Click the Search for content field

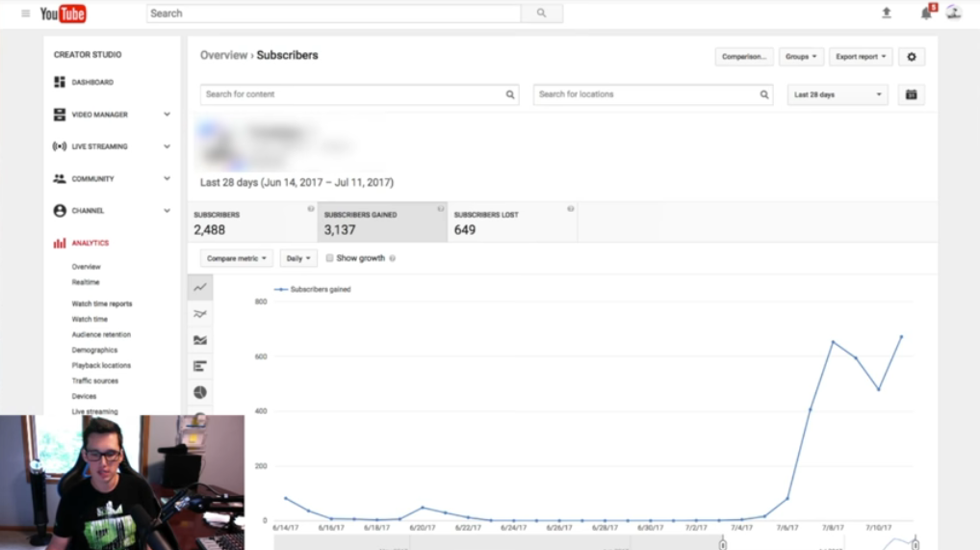[x=359, y=94]
